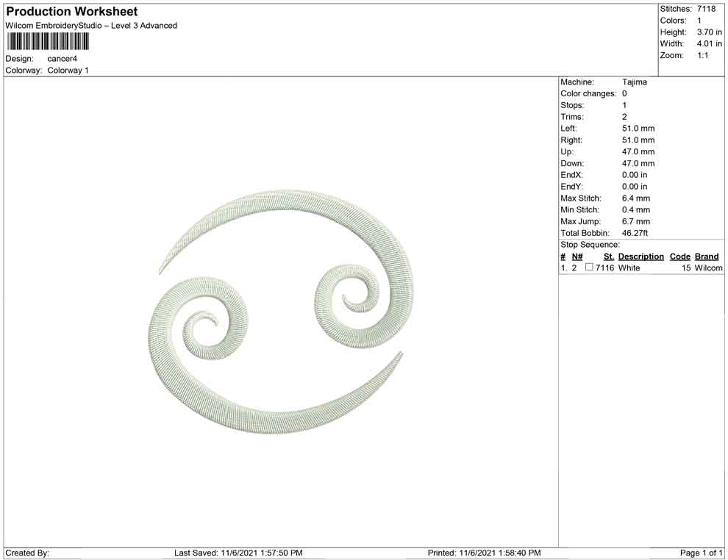Click the barcode under the worksheet title

click(47, 42)
